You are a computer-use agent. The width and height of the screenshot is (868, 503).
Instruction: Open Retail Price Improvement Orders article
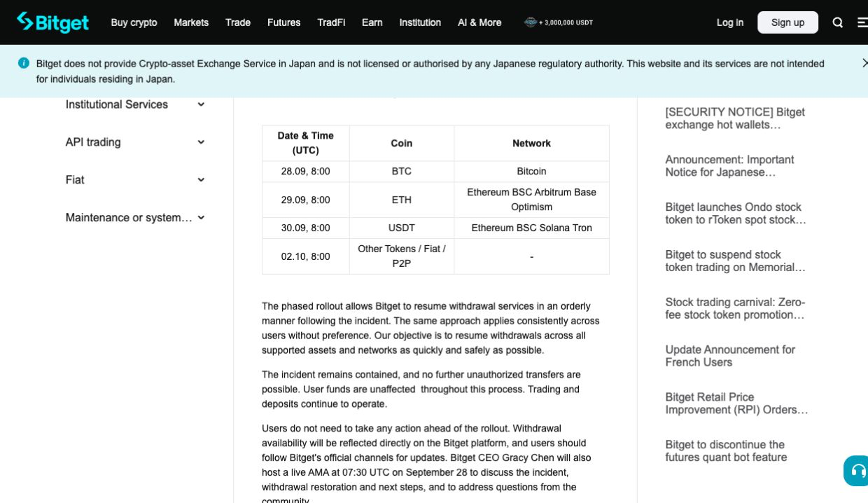[x=736, y=404]
